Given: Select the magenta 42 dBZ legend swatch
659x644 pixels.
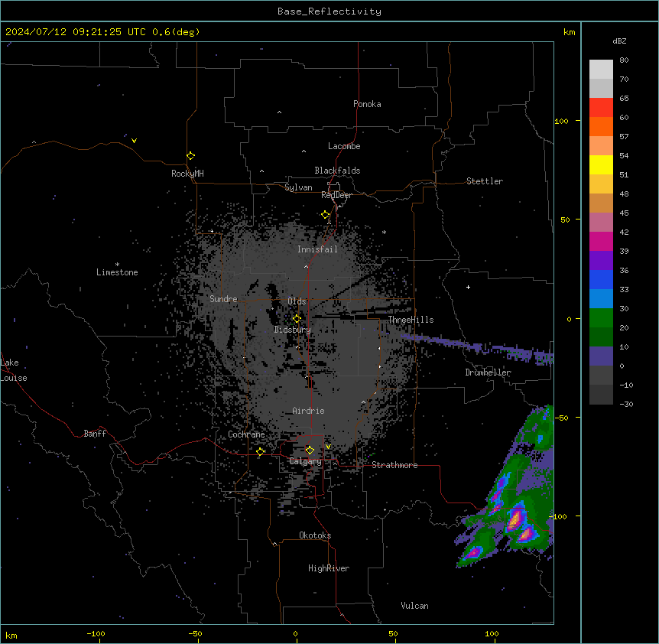Looking at the screenshot, I should pos(601,241).
